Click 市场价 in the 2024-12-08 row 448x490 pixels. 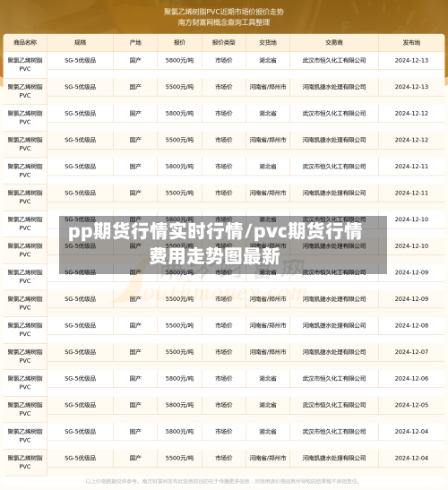[x=223, y=326]
